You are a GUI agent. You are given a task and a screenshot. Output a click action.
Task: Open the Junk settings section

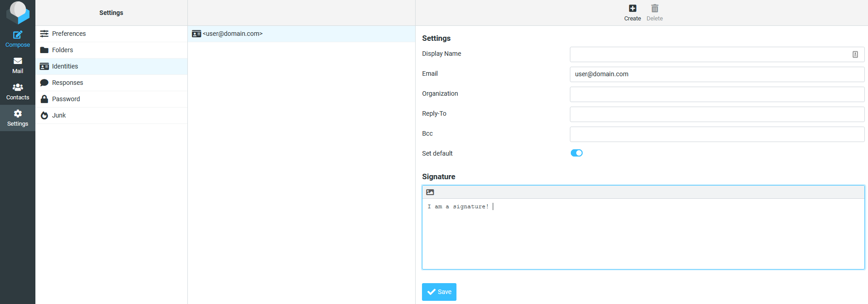pos(59,115)
